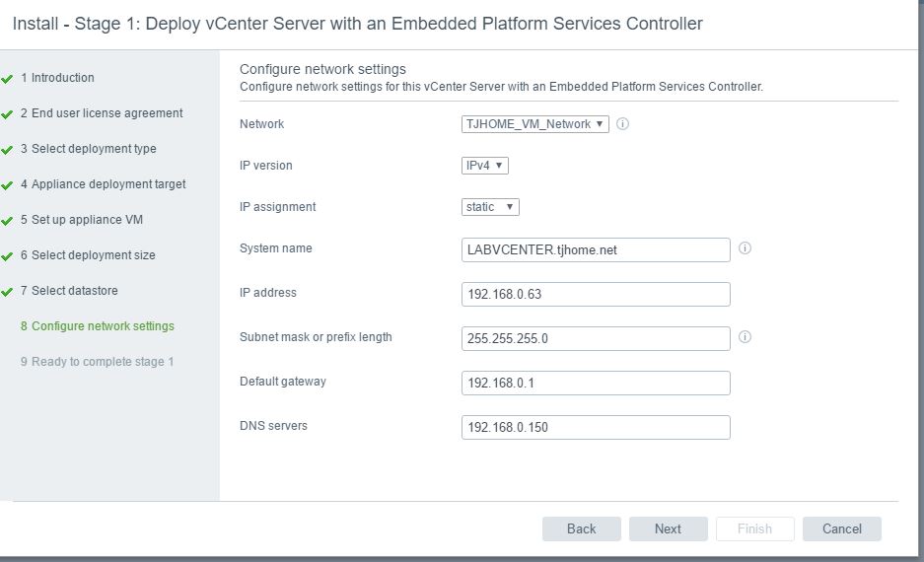924x562 pixels.
Task: Cancel the installation wizard
Action: coord(841,529)
